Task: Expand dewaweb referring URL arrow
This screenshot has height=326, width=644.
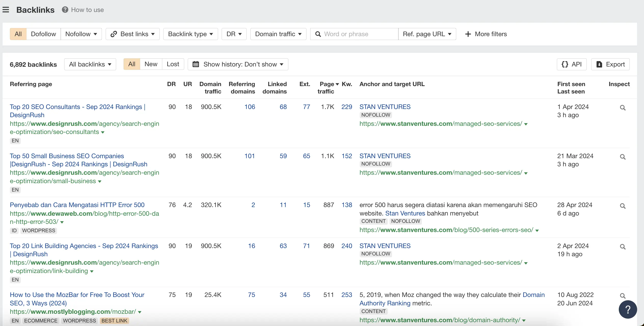Action: [x=62, y=222]
